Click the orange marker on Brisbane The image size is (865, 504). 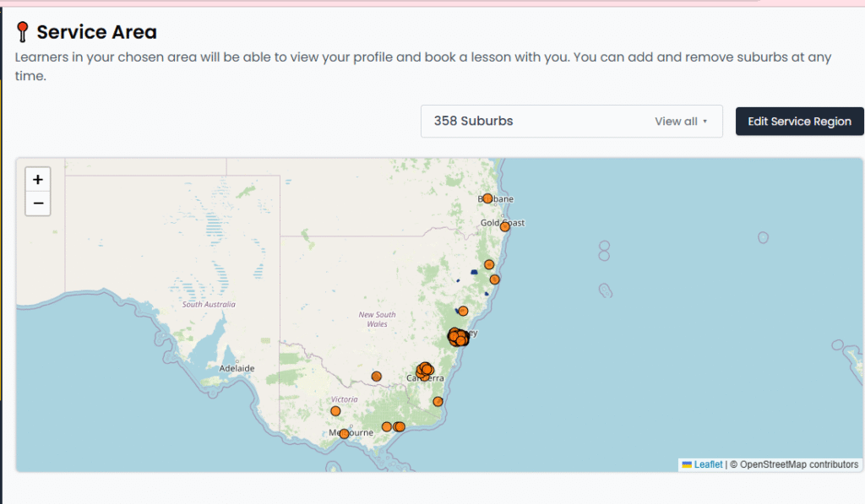coord(487,198)
